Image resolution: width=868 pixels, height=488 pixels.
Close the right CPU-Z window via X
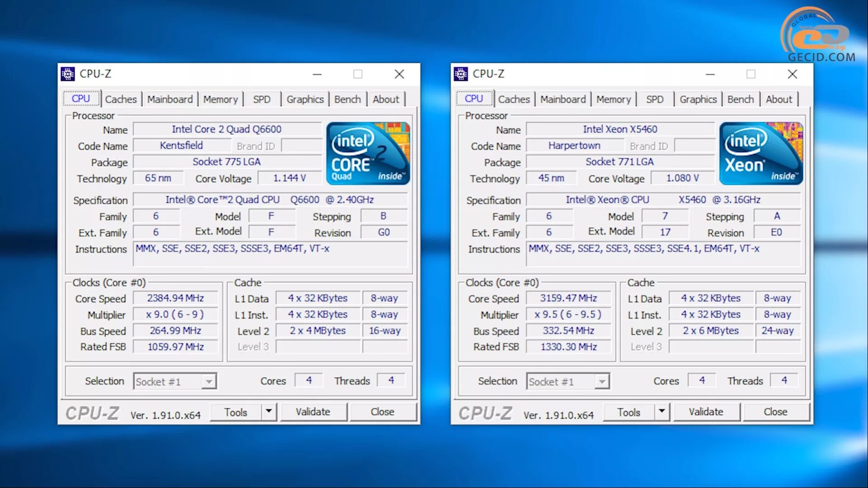[792, 74]
